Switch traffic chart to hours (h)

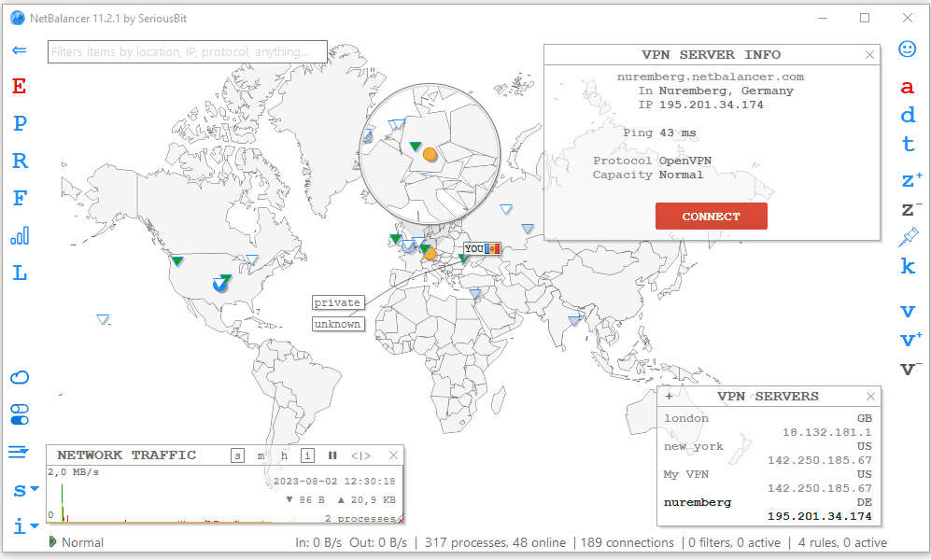pos(284,455)
